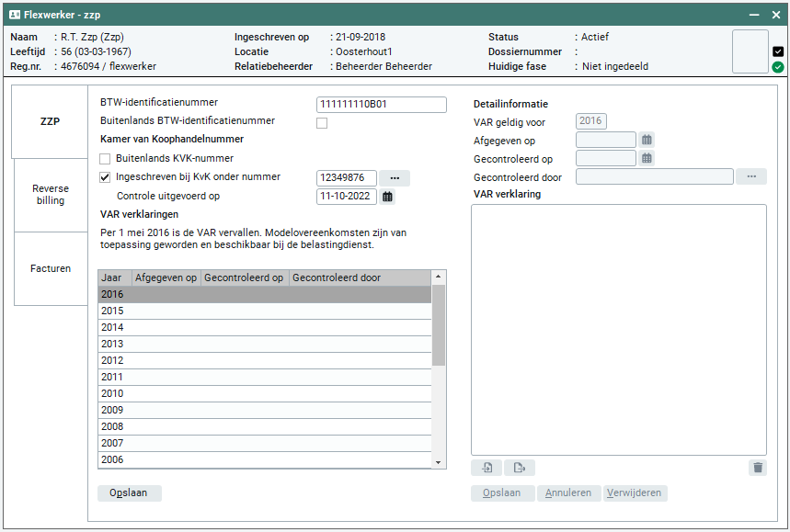The width and height of the screenshot is (790, 532).
Task: Open the Facturen tab
Action: coord(51,269)
